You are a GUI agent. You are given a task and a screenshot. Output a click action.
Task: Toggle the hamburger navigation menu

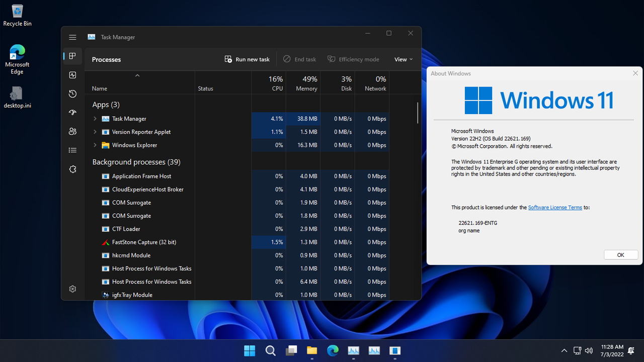click(x=73, y=37)
